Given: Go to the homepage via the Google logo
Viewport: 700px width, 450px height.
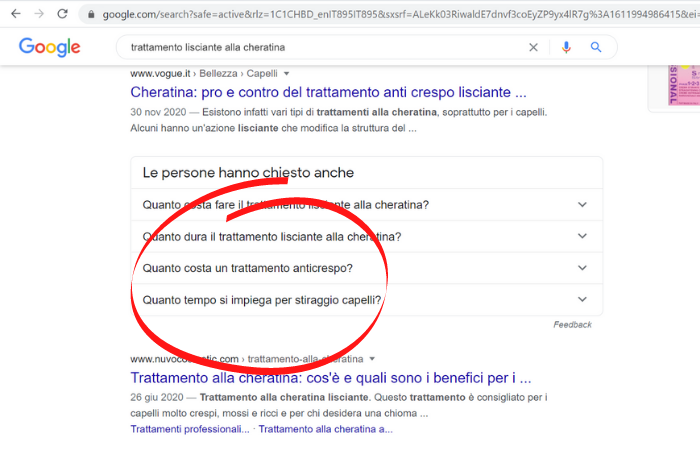Looking at the screenshot, I should (49, 47).
